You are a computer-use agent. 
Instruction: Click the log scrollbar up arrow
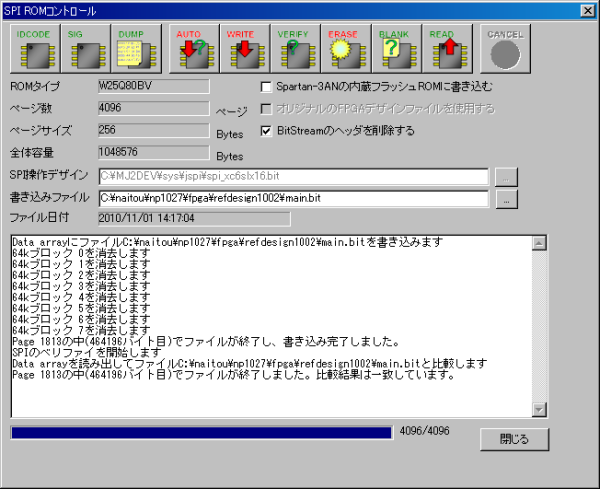click(x=540, y=243)
